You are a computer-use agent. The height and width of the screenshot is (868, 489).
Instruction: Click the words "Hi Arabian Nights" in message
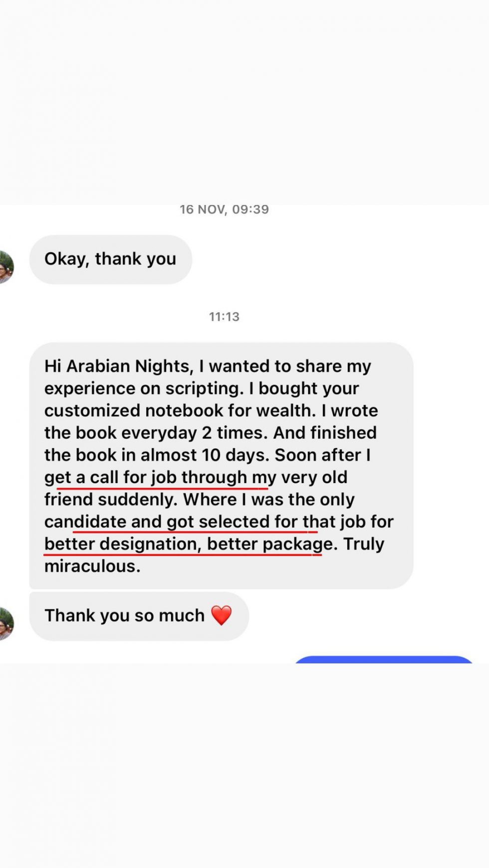point(117,366)
